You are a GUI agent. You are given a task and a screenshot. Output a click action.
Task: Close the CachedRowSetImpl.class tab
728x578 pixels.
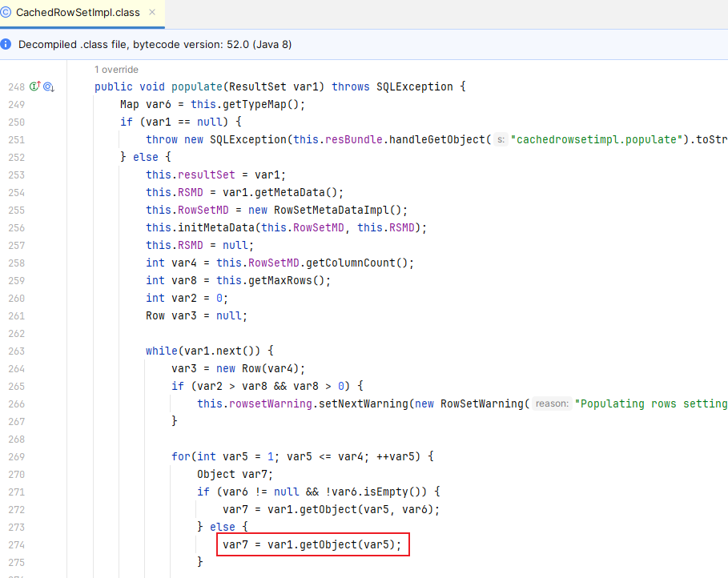tap(152, 13)
